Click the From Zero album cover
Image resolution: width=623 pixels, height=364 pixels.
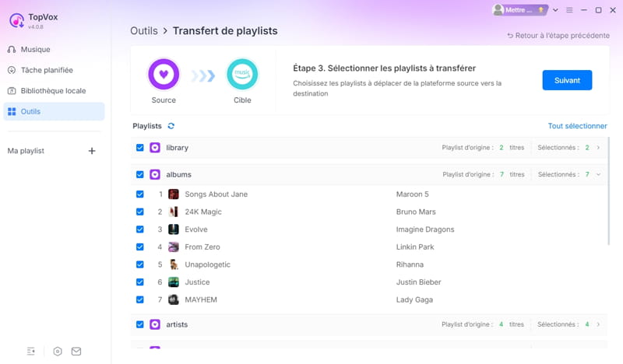tap(174, 247)
